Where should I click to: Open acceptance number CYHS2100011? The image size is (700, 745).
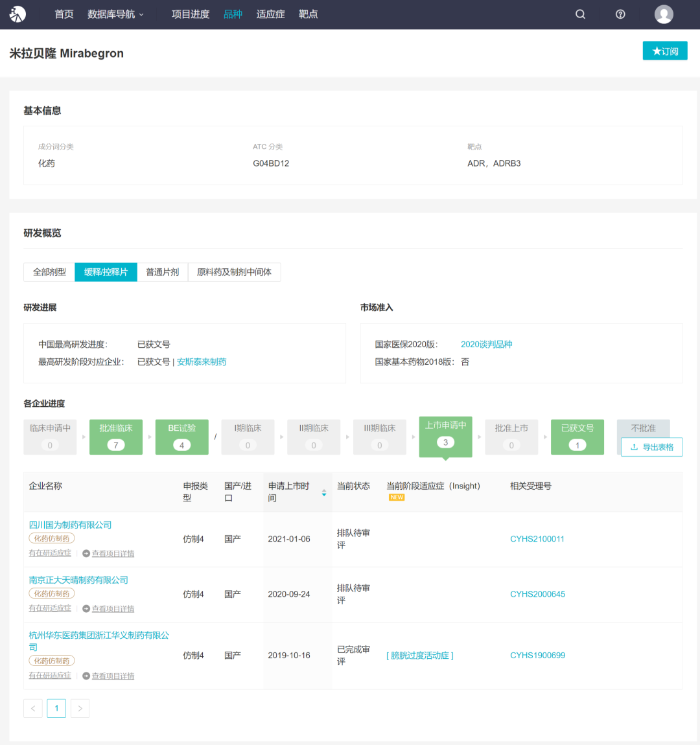(537, 539)
